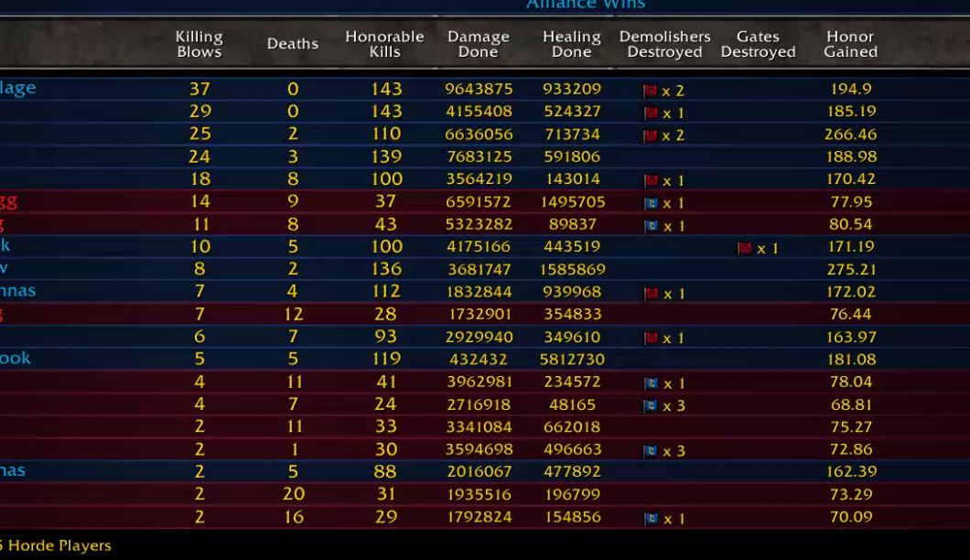Select damage value 7683125
This screenshot has width=970, height=560.
coord(479,156)
